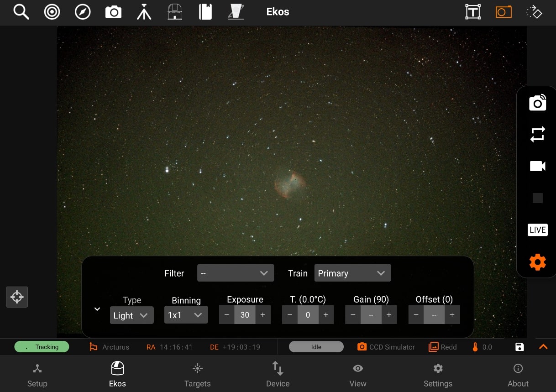Open the Mount tripod module

point(144,12)
